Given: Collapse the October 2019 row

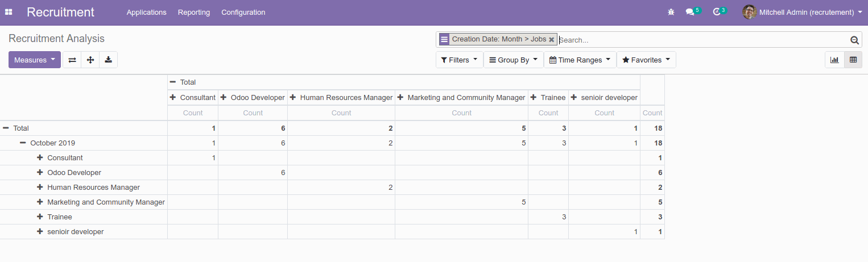Looking at the screenshot, I should 23,143.
